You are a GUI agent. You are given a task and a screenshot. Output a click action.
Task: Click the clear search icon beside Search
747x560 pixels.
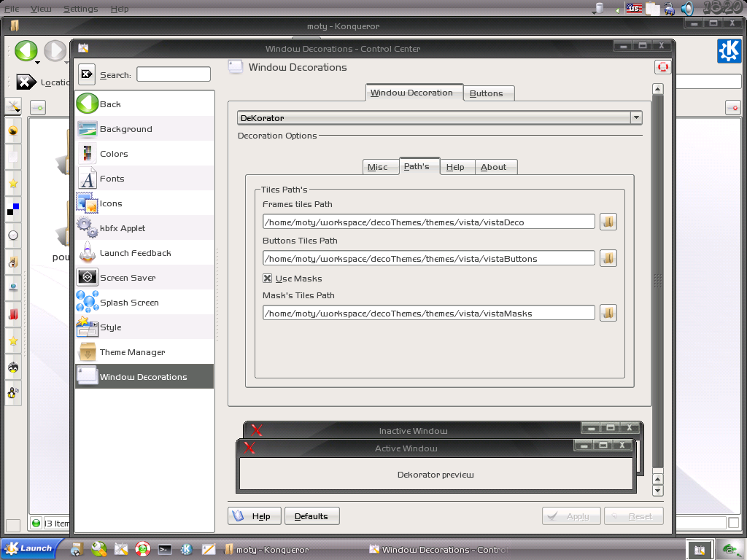point(87,74)
